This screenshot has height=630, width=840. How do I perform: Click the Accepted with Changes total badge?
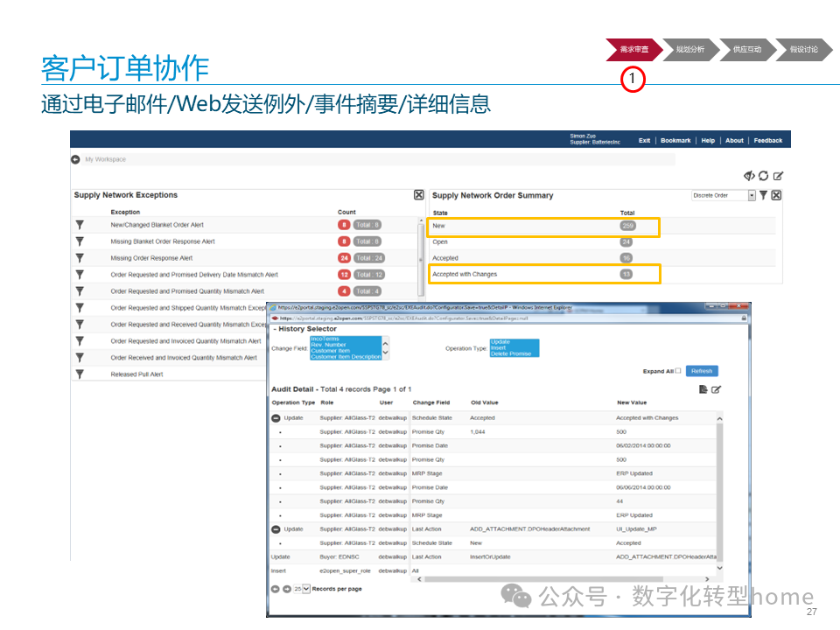coord(626,274)
